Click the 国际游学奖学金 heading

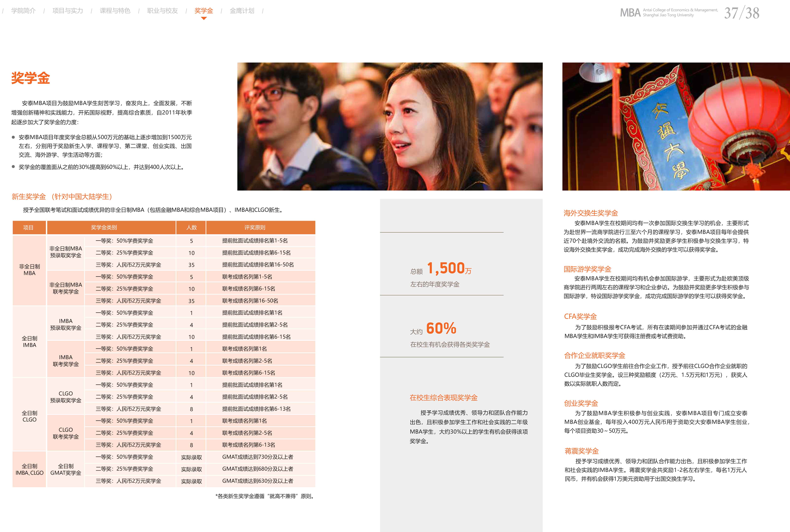587,269
